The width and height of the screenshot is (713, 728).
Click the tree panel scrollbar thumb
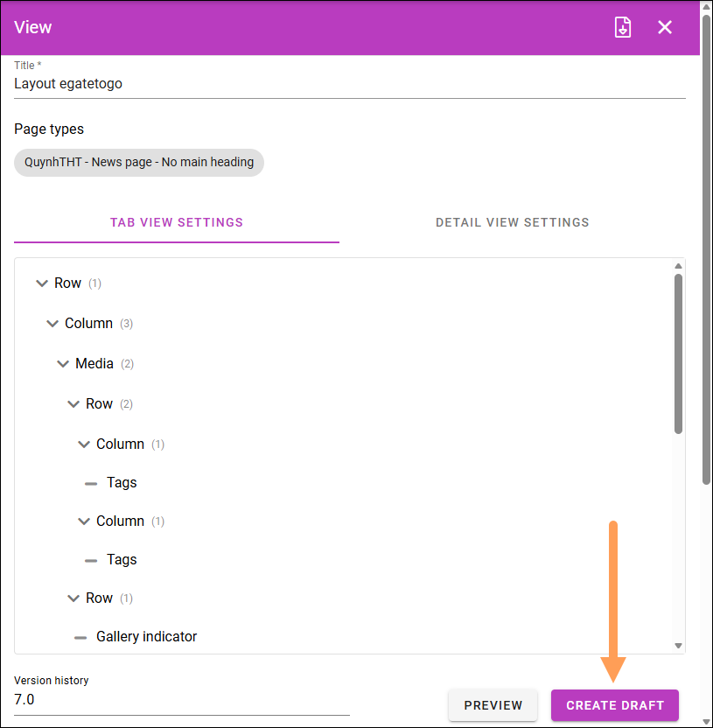(678, 353)
